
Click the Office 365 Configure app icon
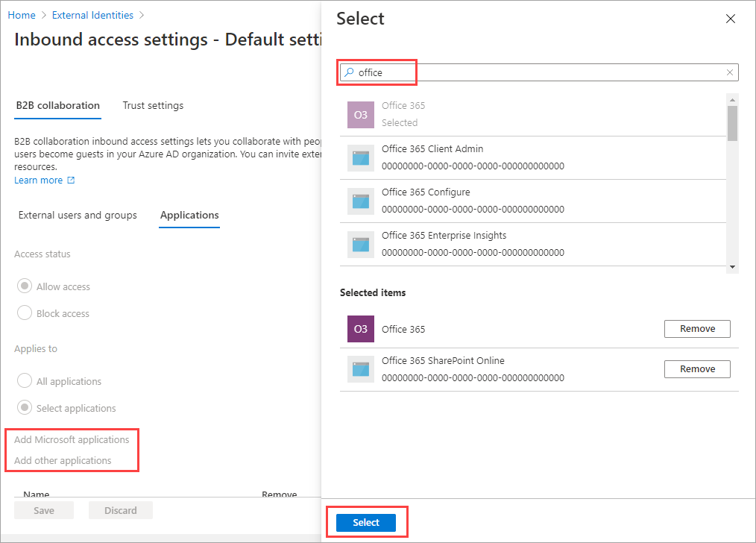(x=361, y=201)
